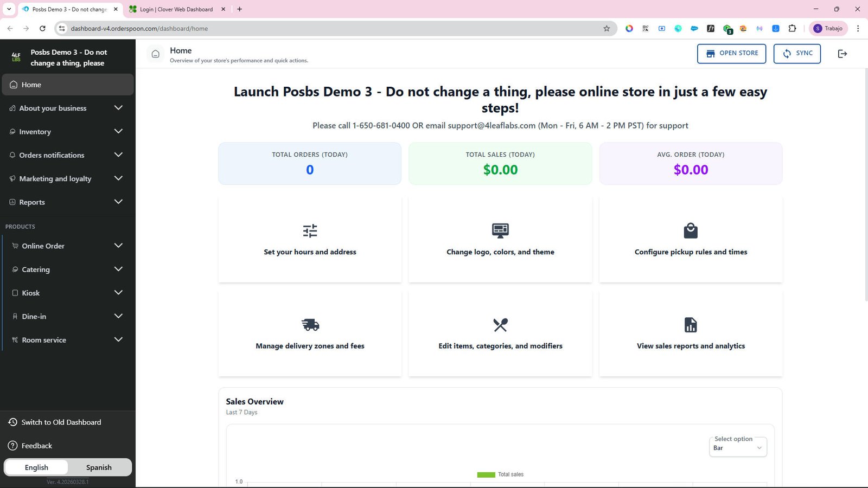Click the page vertical scrollbar
The width and height of the screenshot is (868, 488).
tap(866, 184)
